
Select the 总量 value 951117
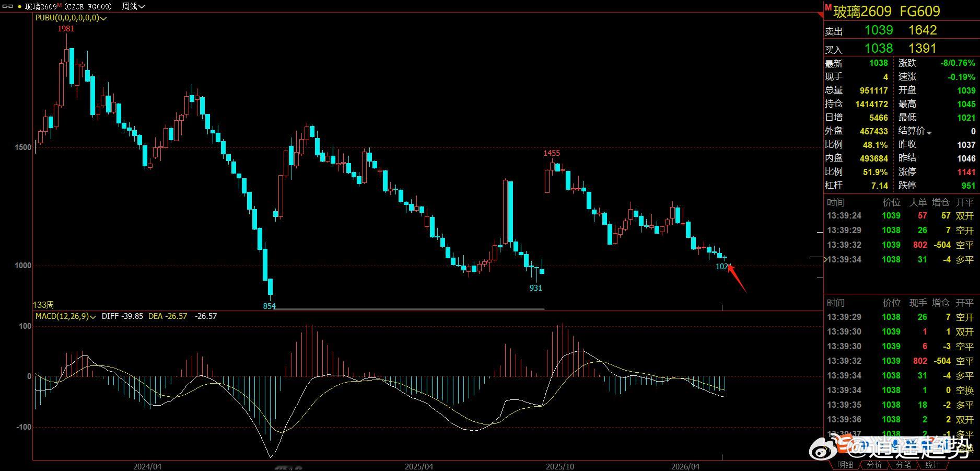point(873,90)
